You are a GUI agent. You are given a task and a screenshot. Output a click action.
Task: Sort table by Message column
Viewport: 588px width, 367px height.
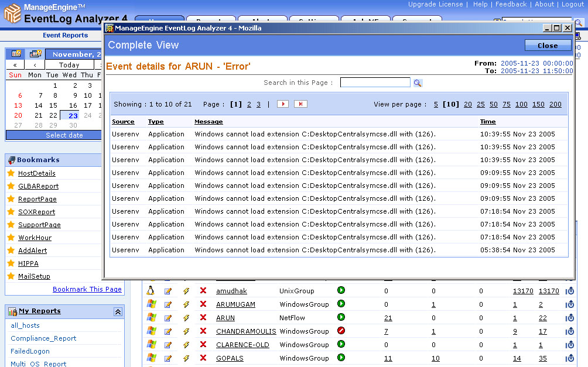click(x=208, y=122)
